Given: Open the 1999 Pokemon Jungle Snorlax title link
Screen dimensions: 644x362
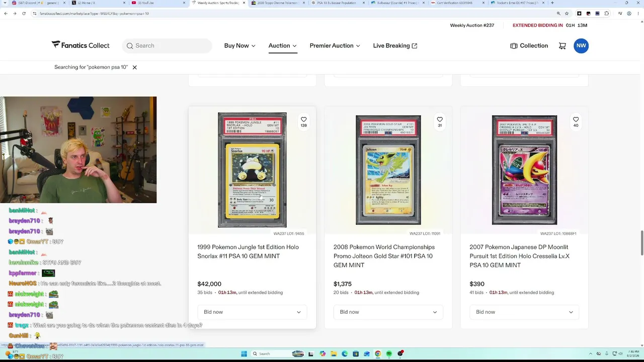Looking at the screenshot, I should tap(248, 251).
